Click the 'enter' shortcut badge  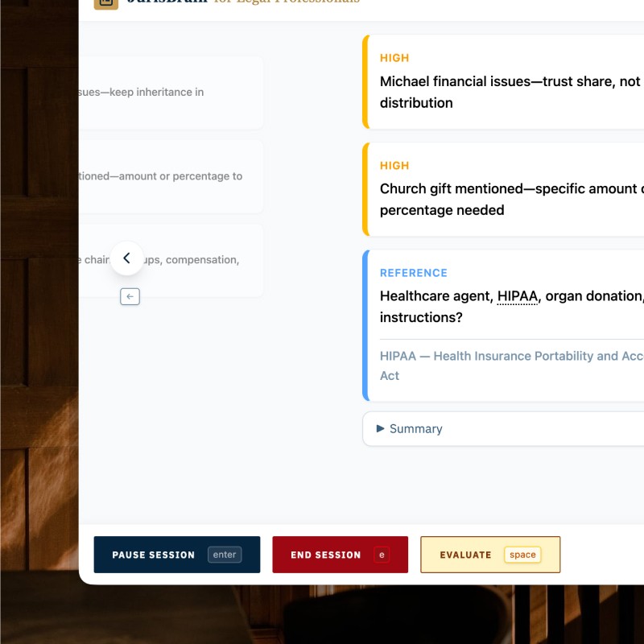pos(225,555)
